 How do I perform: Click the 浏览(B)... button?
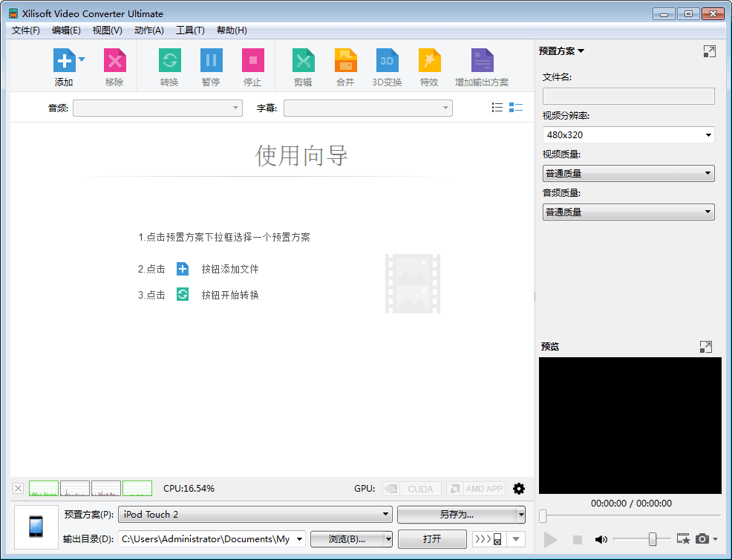pyautogui.click(x=347, y=539)
